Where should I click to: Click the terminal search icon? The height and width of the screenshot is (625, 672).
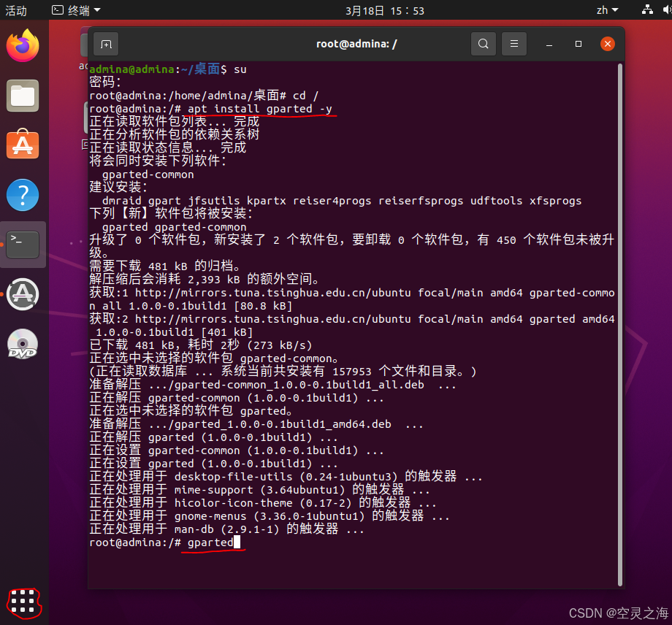[x=484, y=44]
